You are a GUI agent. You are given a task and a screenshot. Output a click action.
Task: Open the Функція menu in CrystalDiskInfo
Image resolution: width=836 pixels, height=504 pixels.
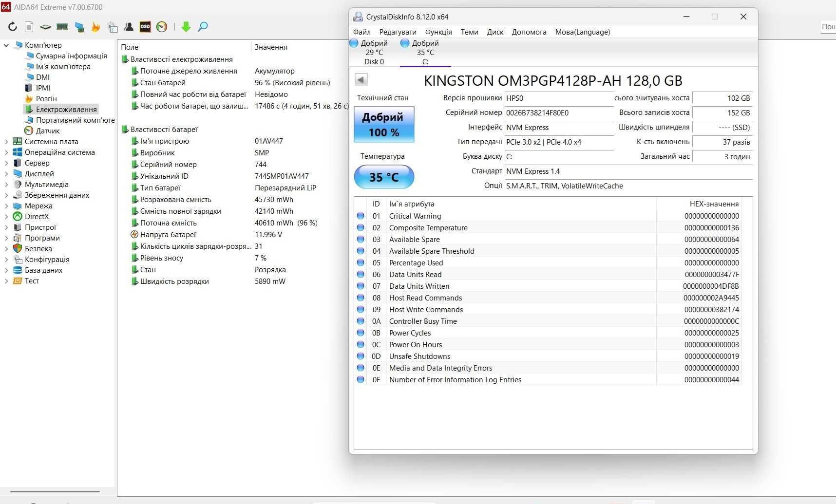[x=438, y=32]
